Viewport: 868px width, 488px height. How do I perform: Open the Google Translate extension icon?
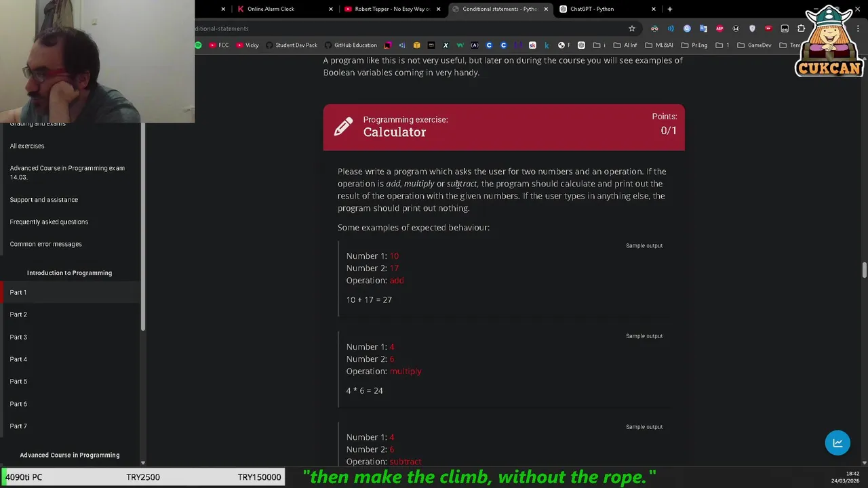pyautogui.click(x=703, y=28)
